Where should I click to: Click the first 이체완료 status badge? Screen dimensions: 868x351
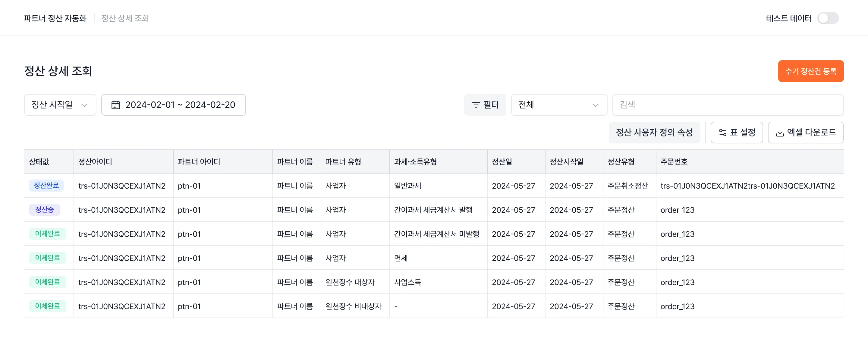(48, 234)
